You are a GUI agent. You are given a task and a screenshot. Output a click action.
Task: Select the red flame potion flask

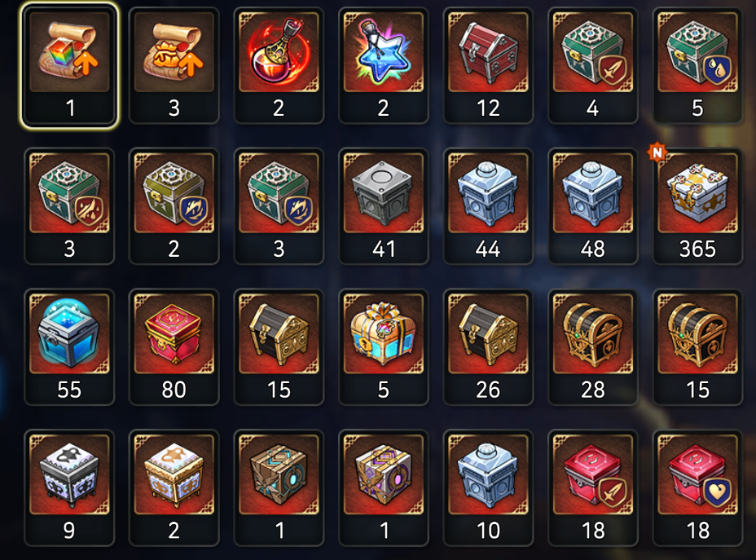tap(279, 65)
